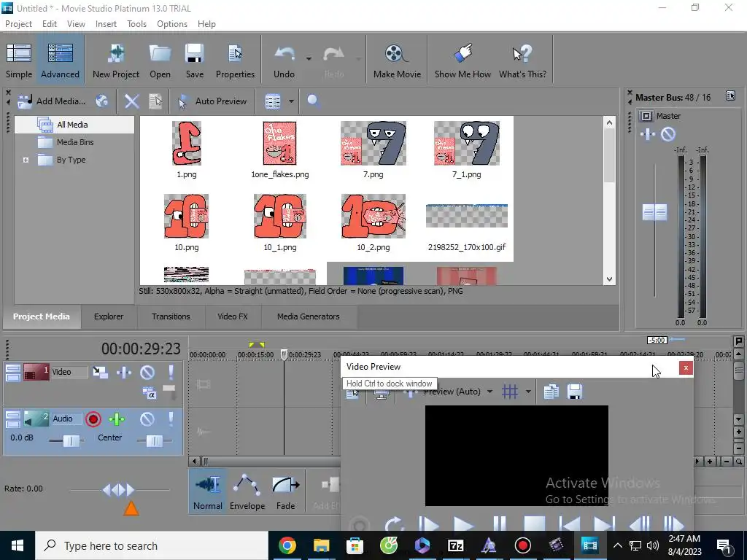Viewport: 747px width, 560px height.
Task: Toggle overlay grid in Video Preview
Action: click(510, 392)
